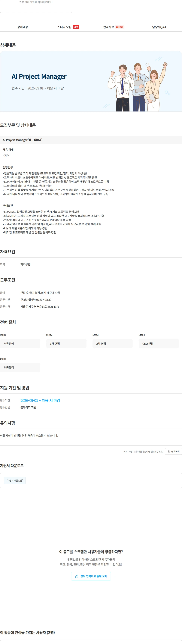Click working hours 주 5일(월~금) 09:30 ~ 18:30
Screen dimensions: 182x644
36,300
